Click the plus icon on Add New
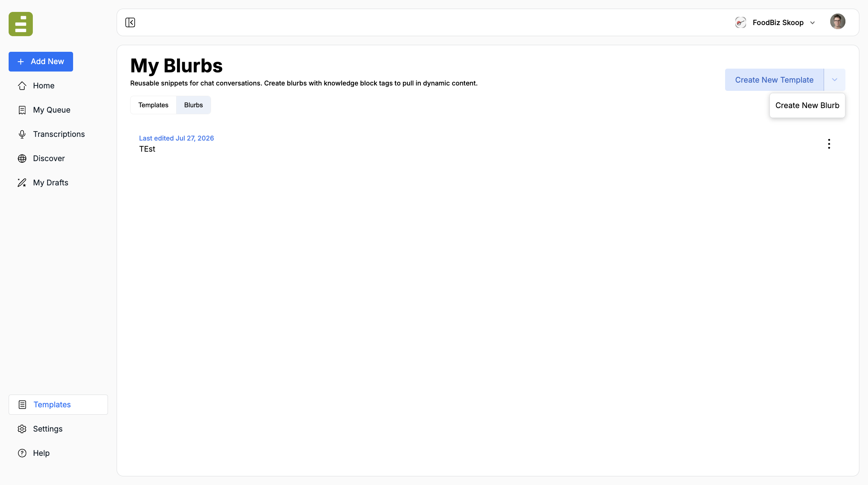The image size is (868, 485). coord(21,62)
